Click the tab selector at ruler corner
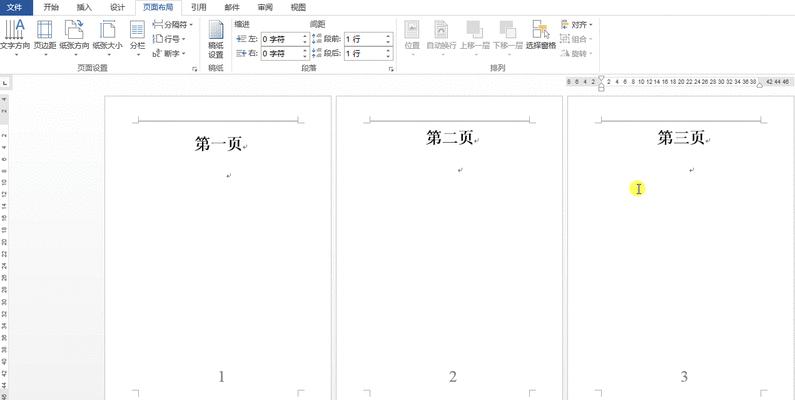Image resolution: width=795 pixels, height=400 pixels. click(x=5, y=82)
